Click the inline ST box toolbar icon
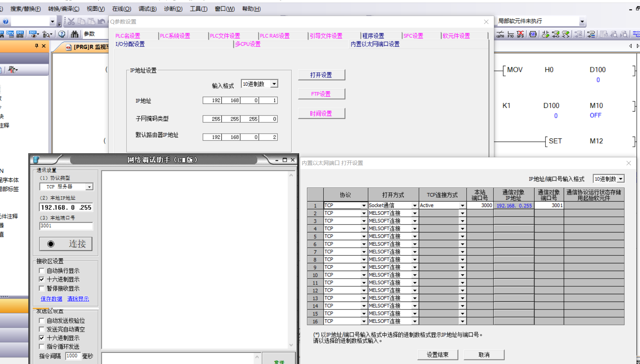 (x=533, y=35)
